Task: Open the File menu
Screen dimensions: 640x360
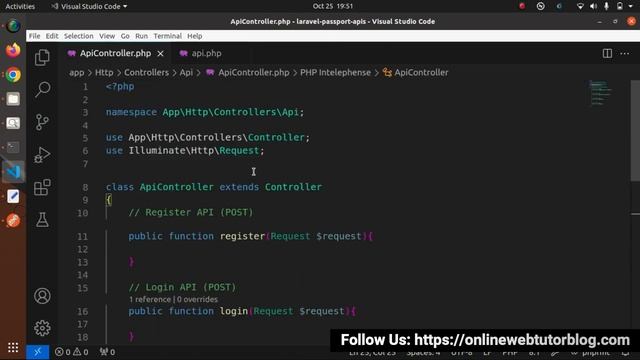Action: 34,36
